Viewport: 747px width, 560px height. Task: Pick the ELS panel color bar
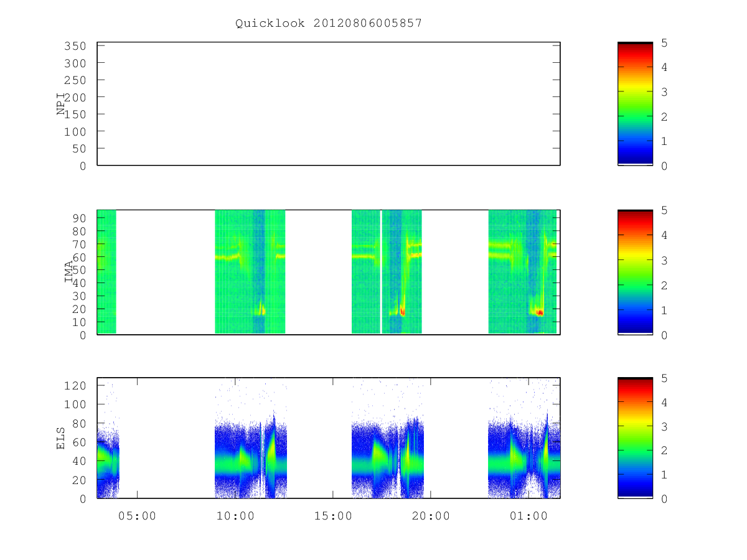point(635,437)
